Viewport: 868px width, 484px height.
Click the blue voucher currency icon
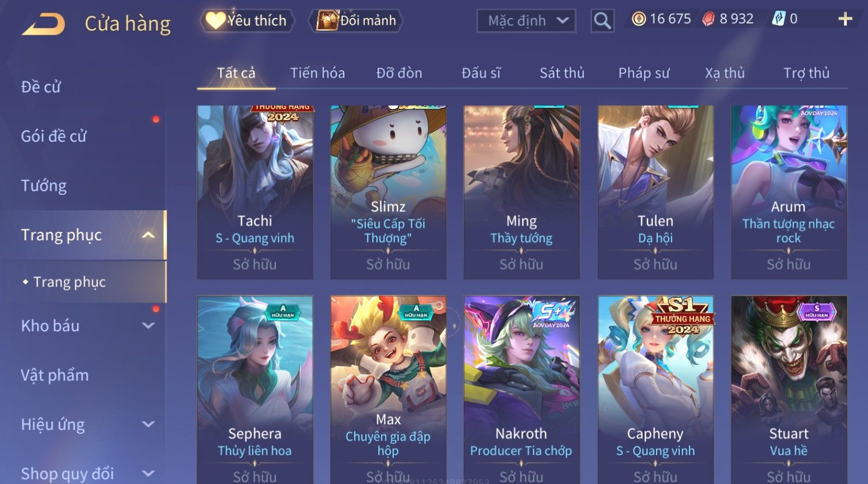click(778, 19)
